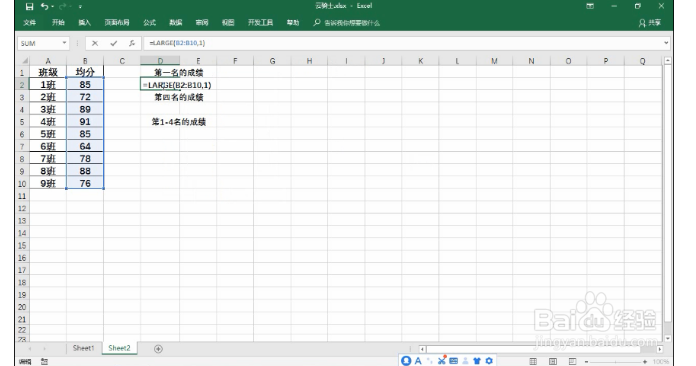The width and height of the screenshot is (696, 366).
Task: Open the 数据 ribbon tab
Action: point(176,23)
